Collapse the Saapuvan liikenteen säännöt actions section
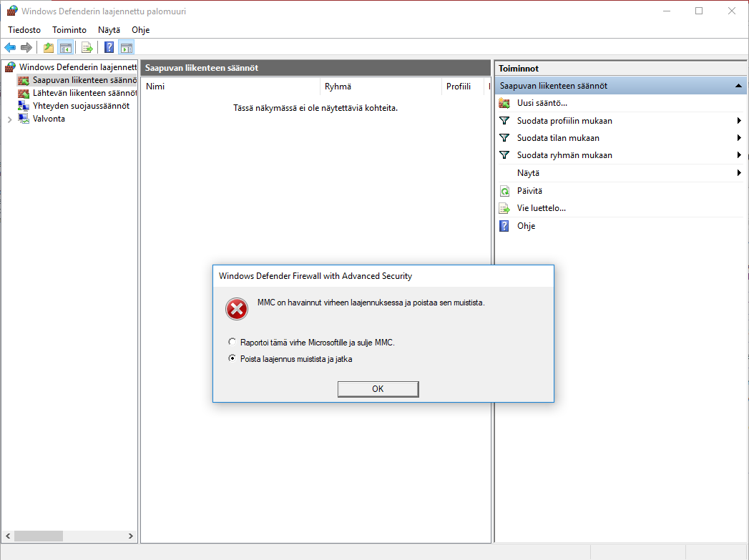The image size is (749, 560). pos(738,86)
